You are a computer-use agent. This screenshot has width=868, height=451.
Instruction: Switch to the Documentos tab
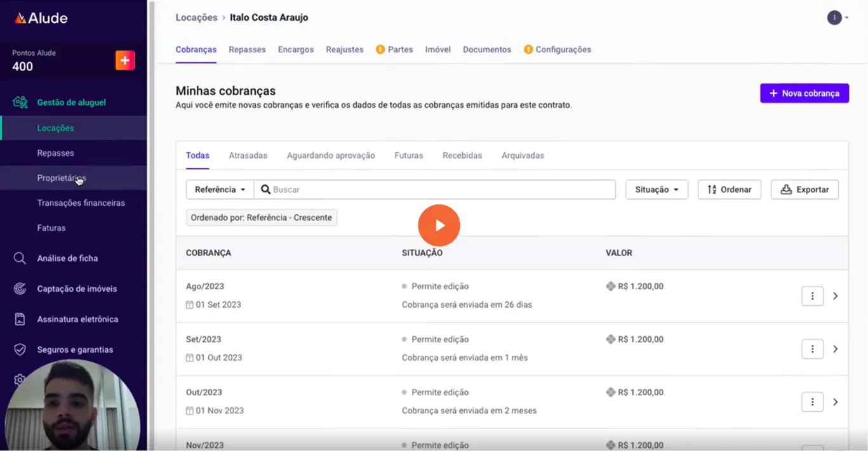[487, 49]
